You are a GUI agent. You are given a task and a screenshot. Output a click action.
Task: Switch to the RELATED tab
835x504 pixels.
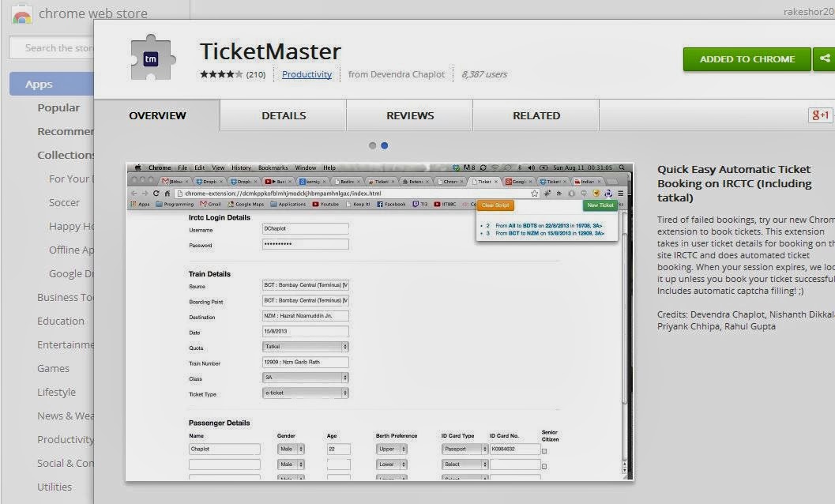[x=536, y=115]
